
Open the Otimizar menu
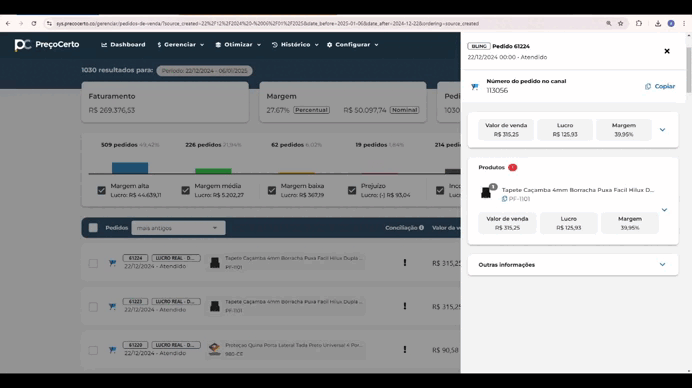238,45
